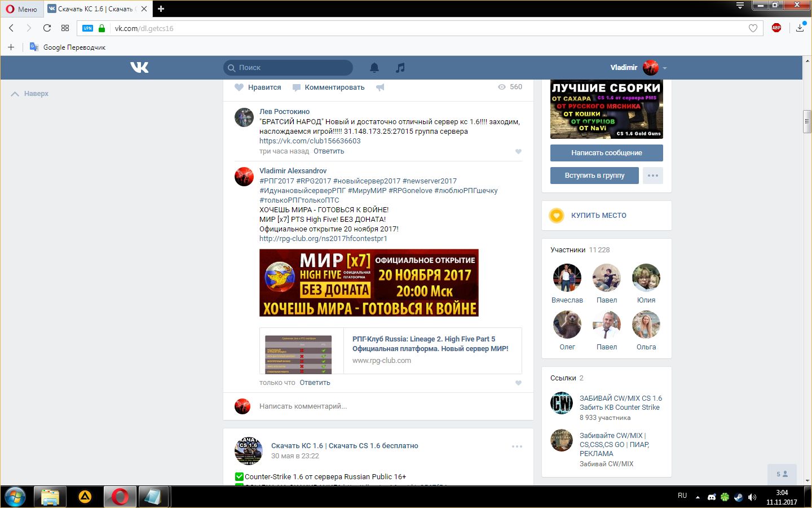Like Лев Ростокино's comment heart

pos(518,151)
